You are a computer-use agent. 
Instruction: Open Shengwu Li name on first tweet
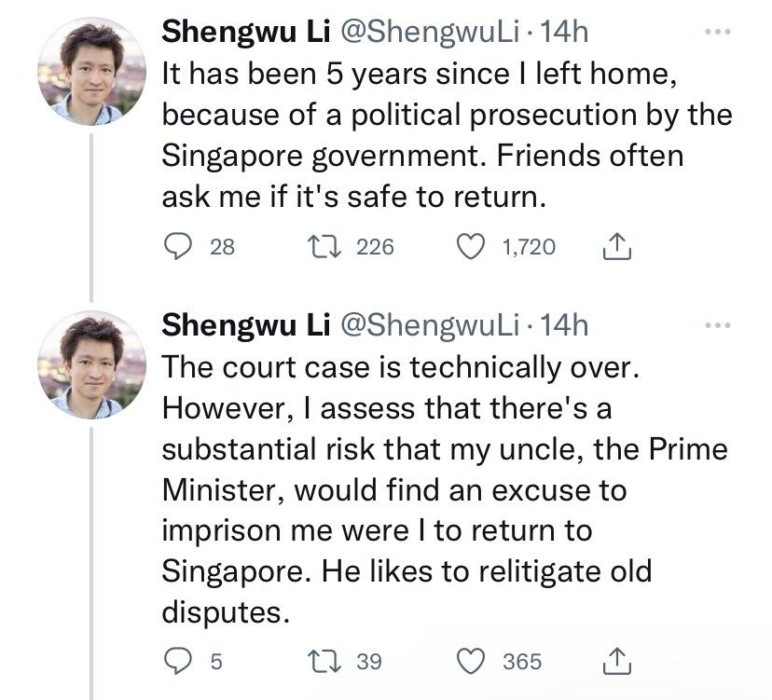tap(245, 32)
